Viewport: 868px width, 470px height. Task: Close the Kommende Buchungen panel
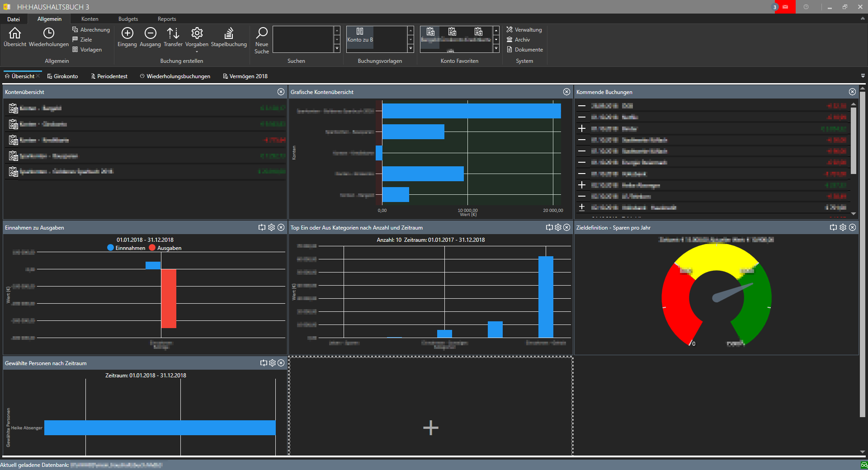click(852, 92)
